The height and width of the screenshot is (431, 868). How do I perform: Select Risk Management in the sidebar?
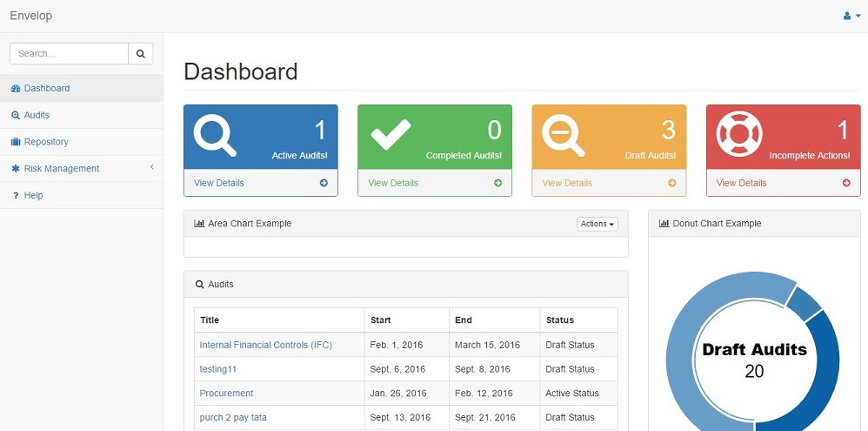pos(82,168)
